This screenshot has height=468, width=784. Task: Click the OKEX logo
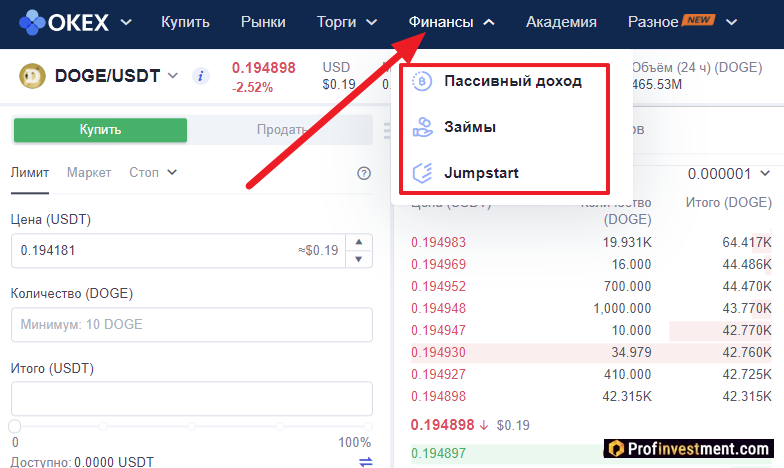click(x=64, y=22)
